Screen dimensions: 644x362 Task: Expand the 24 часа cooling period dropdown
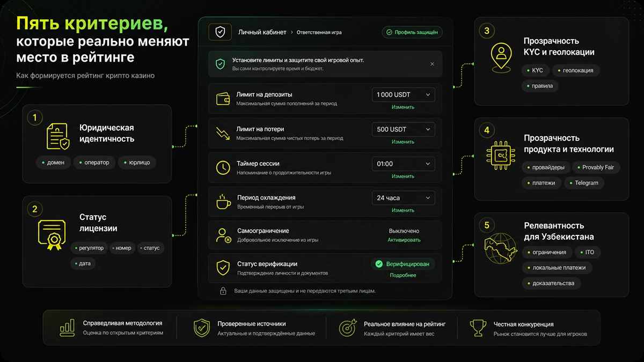point(403,198)
